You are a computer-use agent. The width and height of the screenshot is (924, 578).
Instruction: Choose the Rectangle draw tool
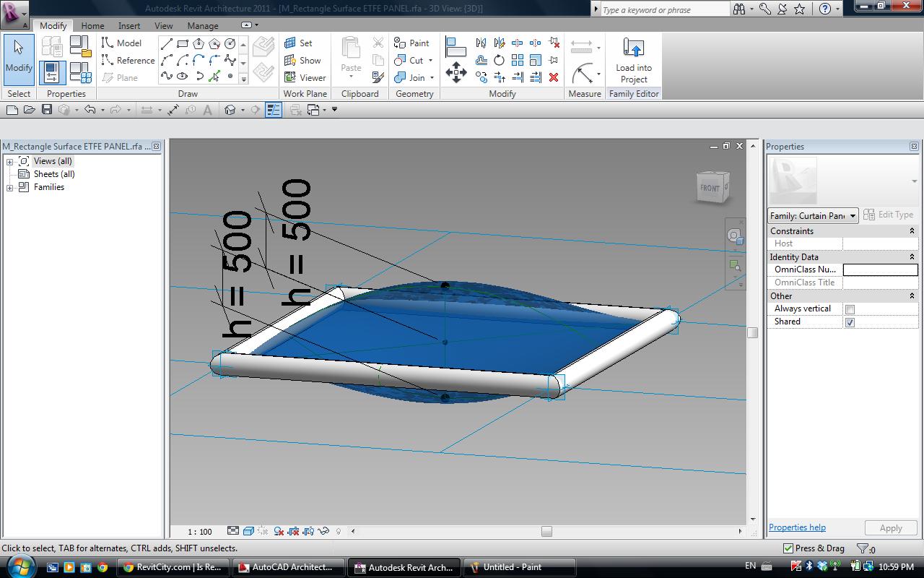pyautogui.click(x=183, y=43)
